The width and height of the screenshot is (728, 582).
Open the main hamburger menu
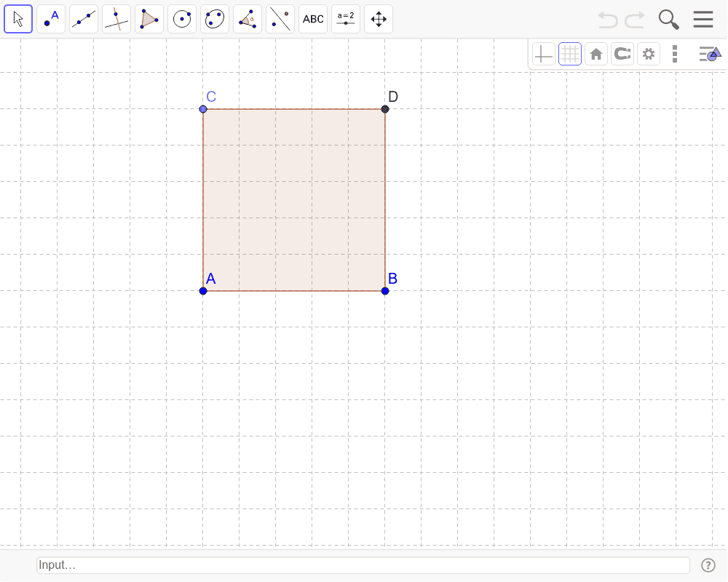click(x=703, y=20)
